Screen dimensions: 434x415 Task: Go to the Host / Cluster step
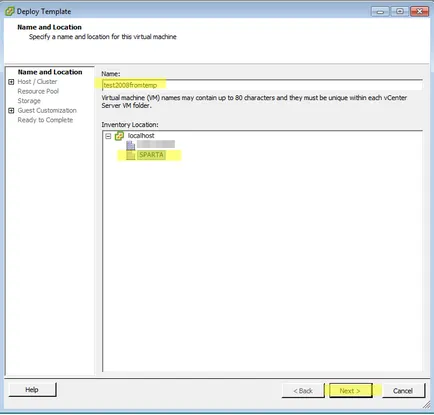pyautogui.click(x=37, y=82)
